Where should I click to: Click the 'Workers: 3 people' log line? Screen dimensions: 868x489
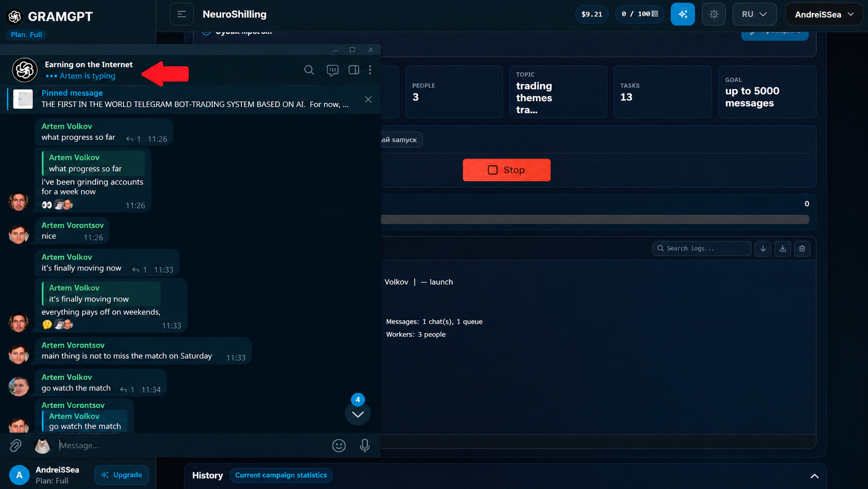tap(416, 335)
